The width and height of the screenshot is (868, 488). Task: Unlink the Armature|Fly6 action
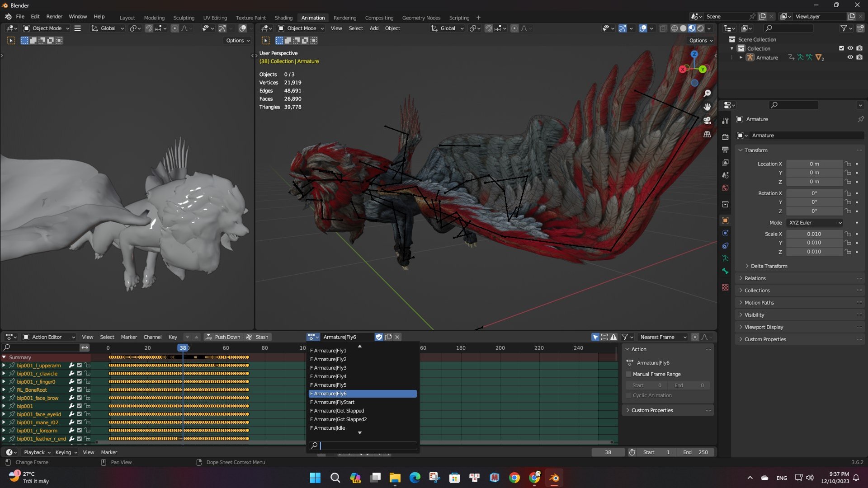coord(397,337)
